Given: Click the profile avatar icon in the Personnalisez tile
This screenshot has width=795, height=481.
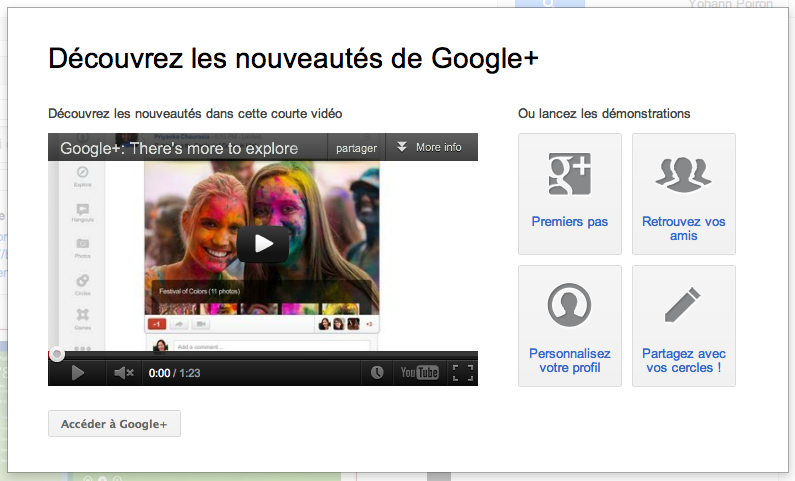Looking at the screenshot, I should tap(569, 305).
